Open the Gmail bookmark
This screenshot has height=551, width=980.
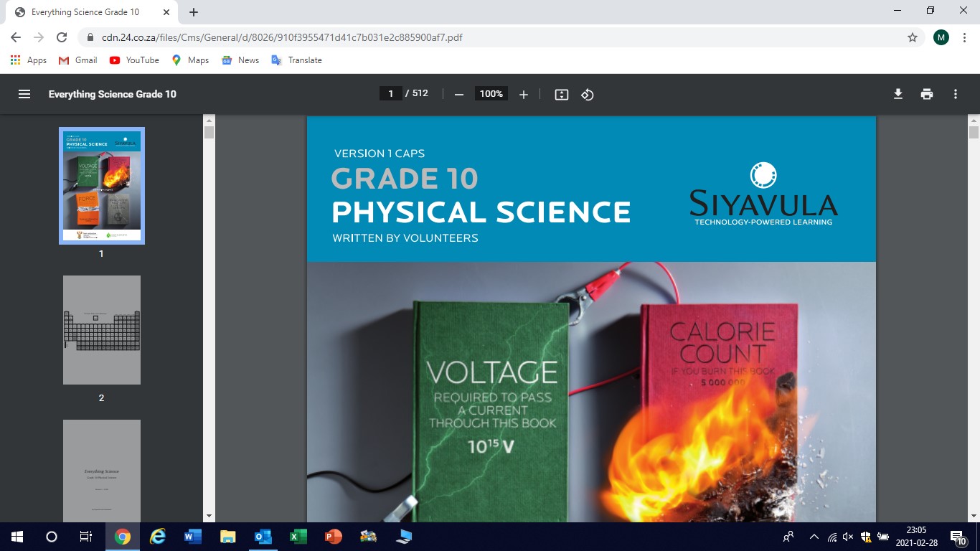(77, 60)
